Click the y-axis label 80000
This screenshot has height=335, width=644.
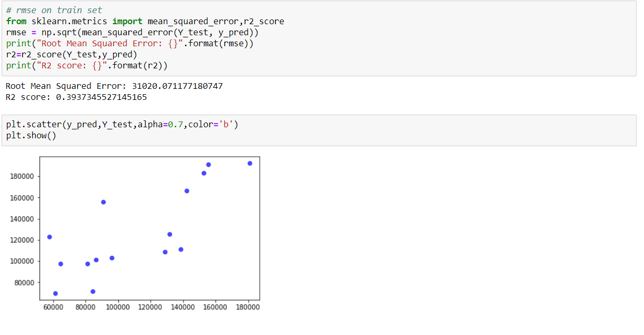point(24,282)
